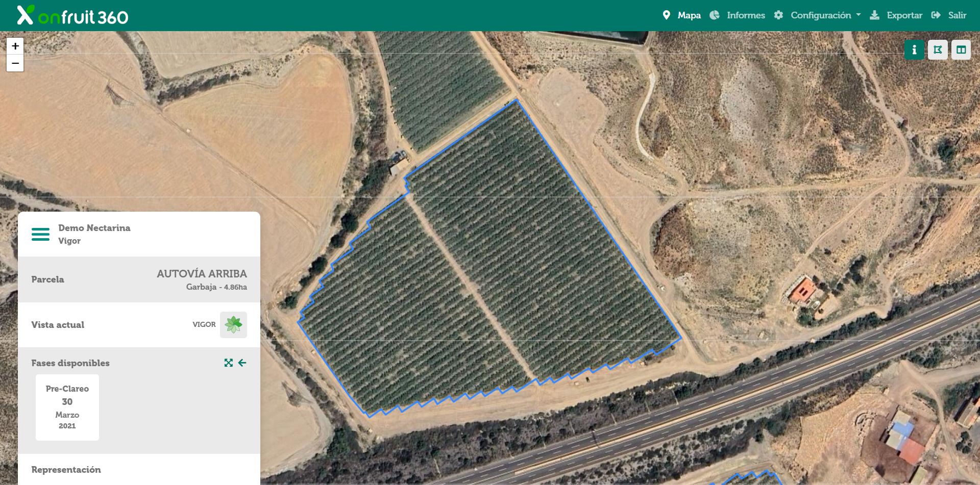
Task: Open the Informes section
Action: (746, 15)
